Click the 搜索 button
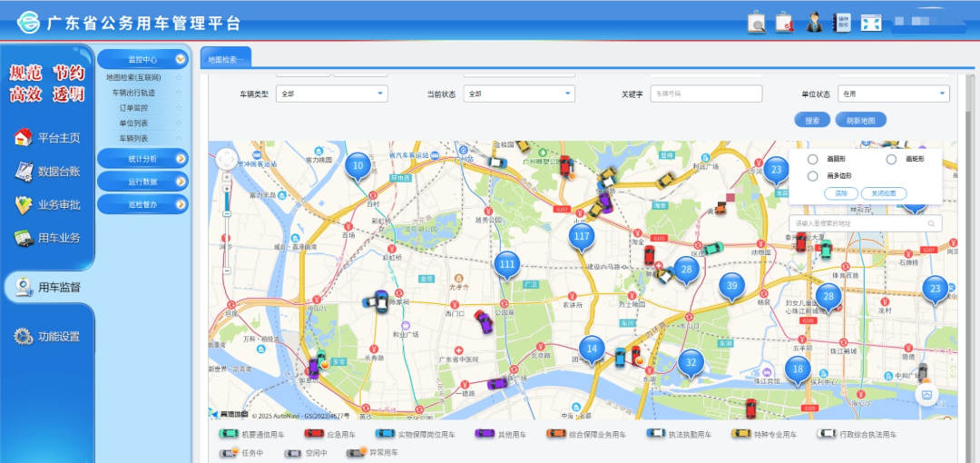The image size is (980, 463). pos(812,120)
